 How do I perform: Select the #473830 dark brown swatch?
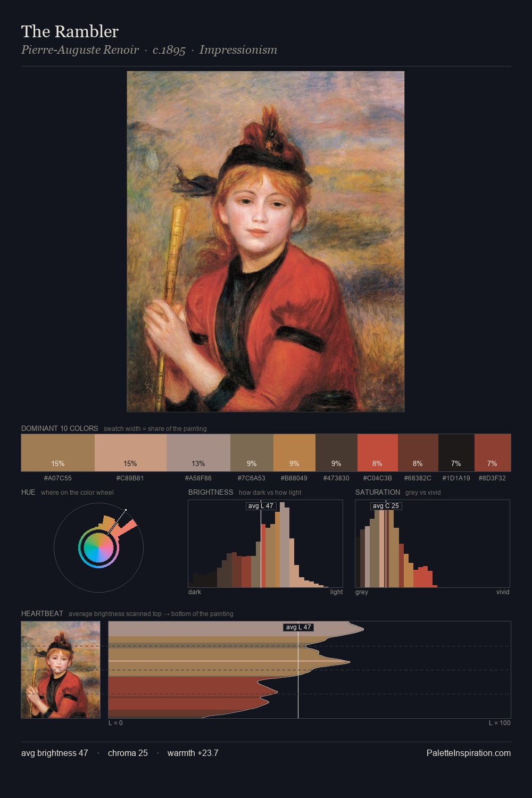click(x=336, y=453)
